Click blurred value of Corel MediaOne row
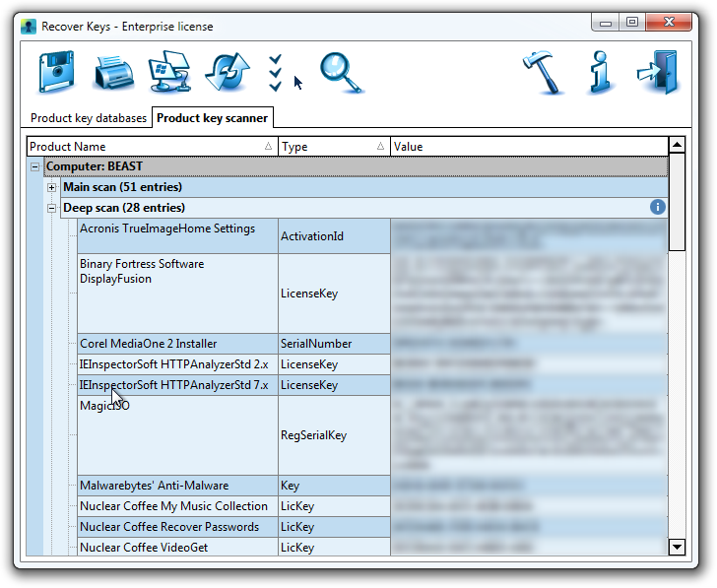 tap(529, 344)
